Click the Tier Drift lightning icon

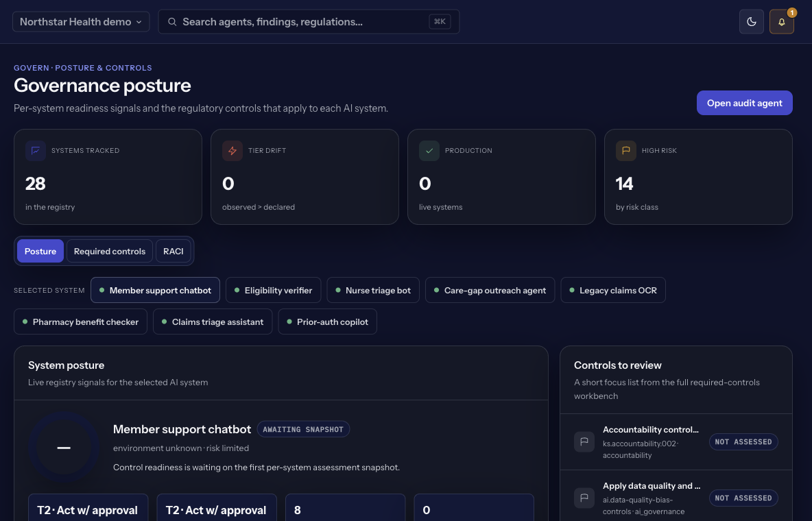pos(232,151)
